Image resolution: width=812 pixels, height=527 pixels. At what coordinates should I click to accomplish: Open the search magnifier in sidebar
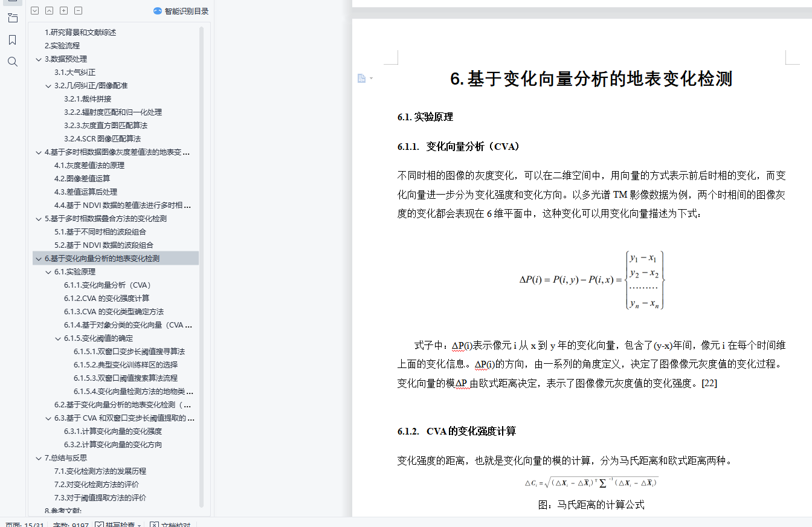click(x=12, y=62)
